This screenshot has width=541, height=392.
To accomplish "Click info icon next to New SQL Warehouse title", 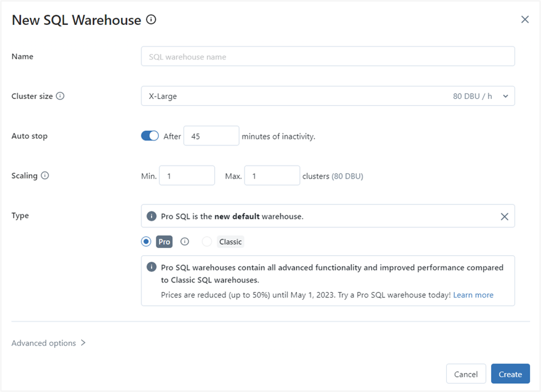I will [151, 20].
